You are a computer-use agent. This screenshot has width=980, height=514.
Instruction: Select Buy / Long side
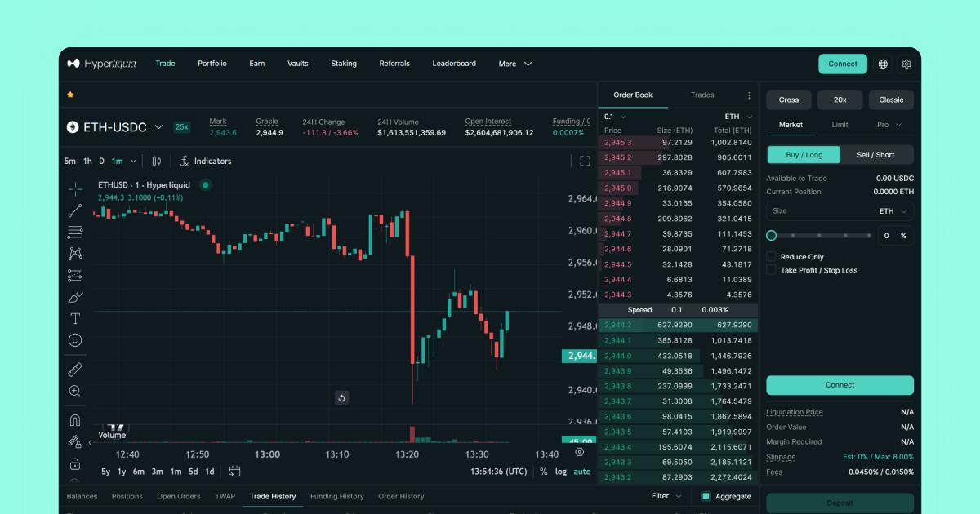[x=804, y=154]
